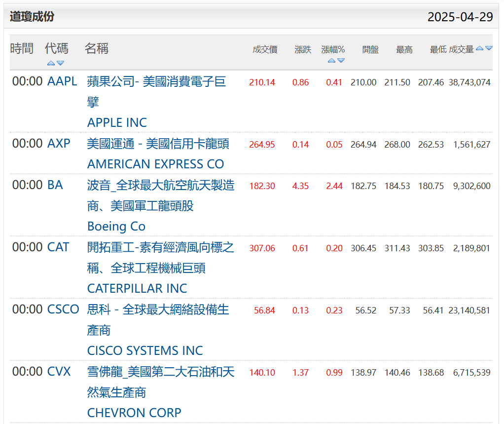
Task: Select AXP high value 268.00
Action: click(397, 145)
